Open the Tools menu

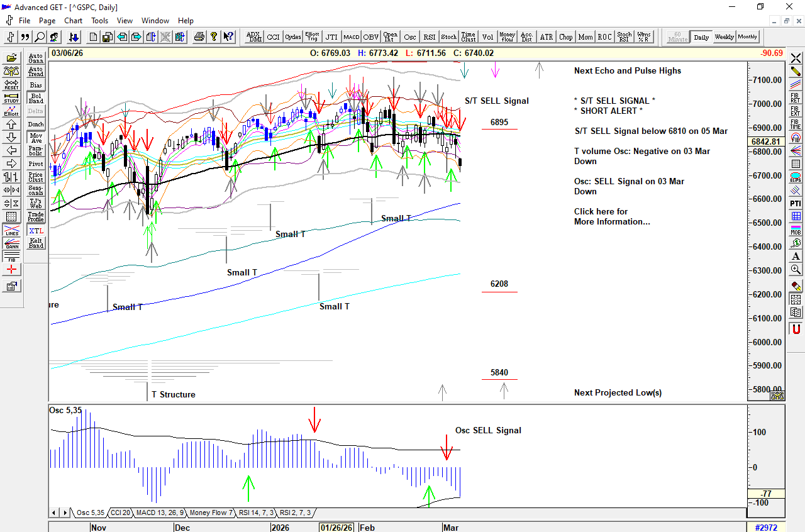pyautogui.click(x=99, y=20)
